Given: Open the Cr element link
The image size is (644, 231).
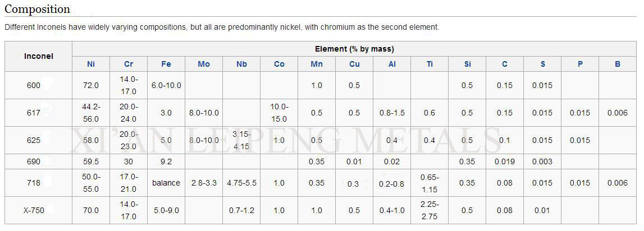Looking at the screenshot, I should click(129, 64).
